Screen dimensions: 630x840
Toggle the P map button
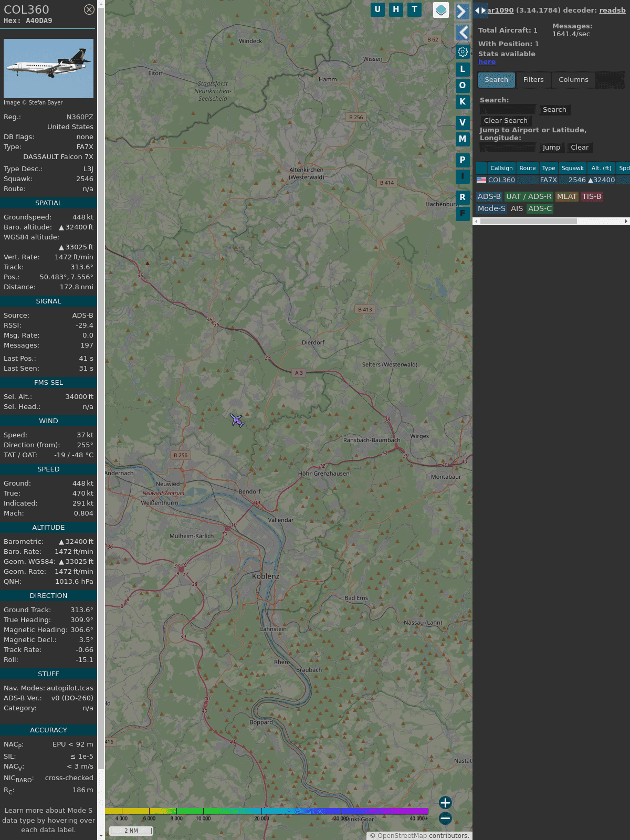(463, 160)
